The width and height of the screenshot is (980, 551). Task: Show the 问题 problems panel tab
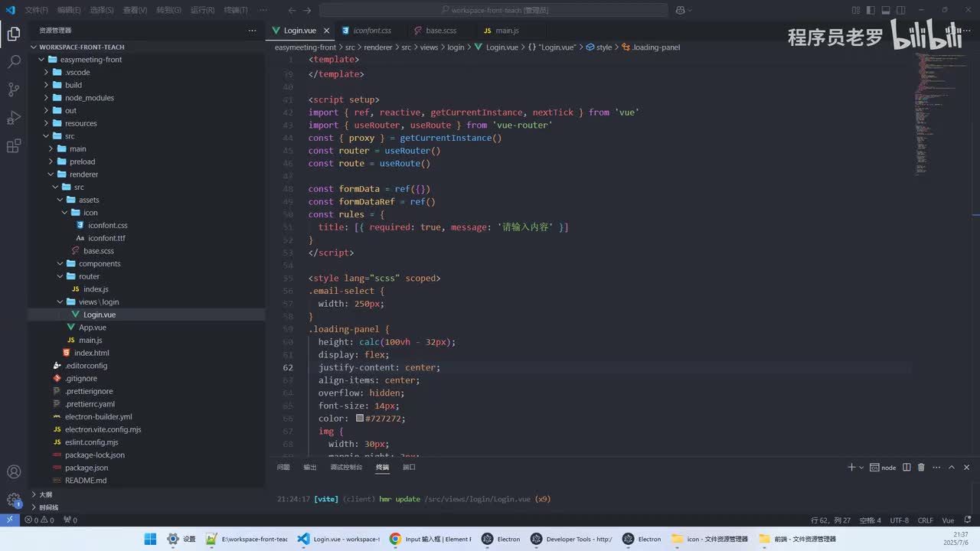pyautogui.click(x=283, y=467)
